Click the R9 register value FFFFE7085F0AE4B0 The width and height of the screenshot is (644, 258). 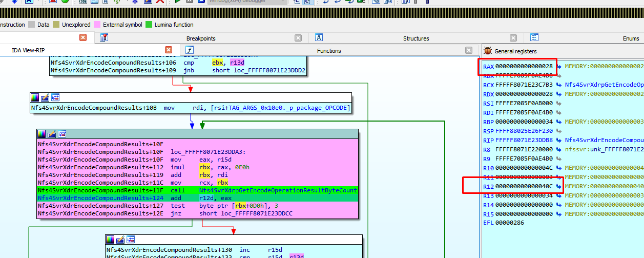pyautogui.click(x=524, y=158)
